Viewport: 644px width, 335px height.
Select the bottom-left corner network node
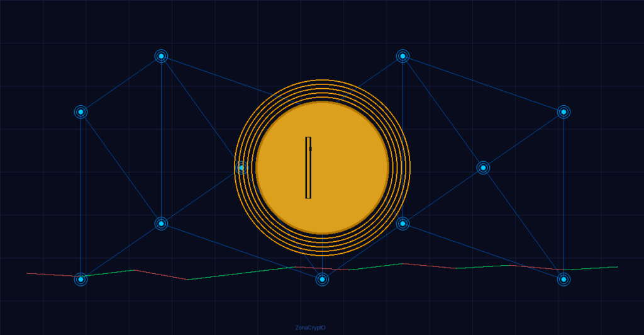[x=81, y=280]
